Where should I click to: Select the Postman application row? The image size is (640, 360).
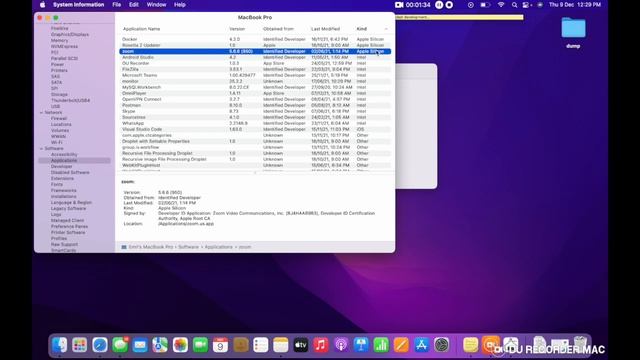coord(255,105)
